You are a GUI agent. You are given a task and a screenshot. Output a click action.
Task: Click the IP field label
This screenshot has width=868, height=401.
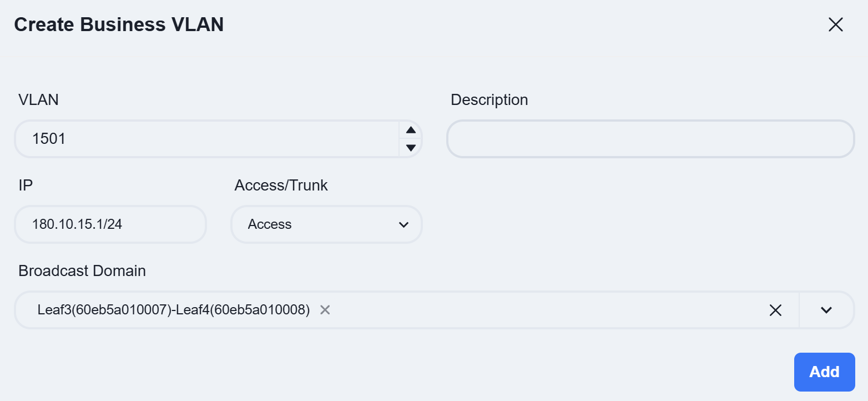26,186
